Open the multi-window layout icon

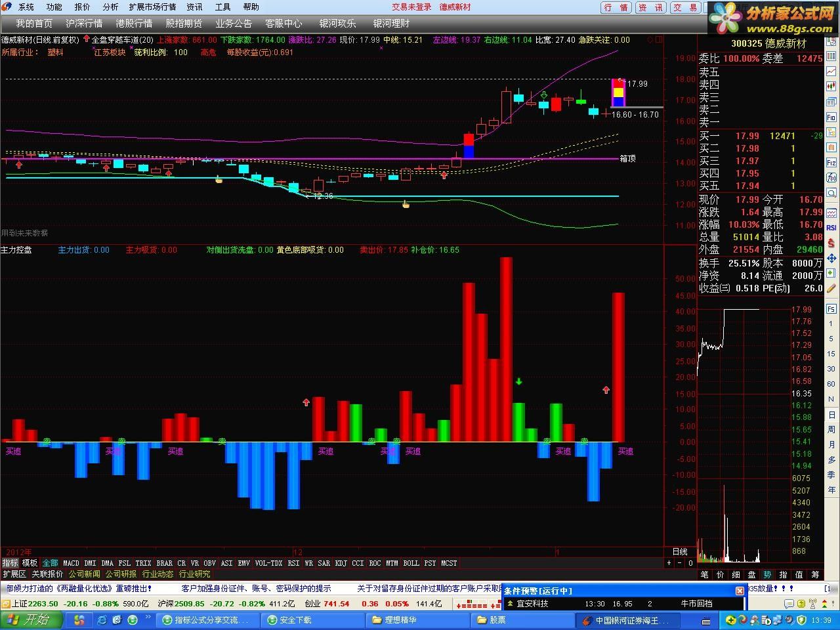[831, 101]
